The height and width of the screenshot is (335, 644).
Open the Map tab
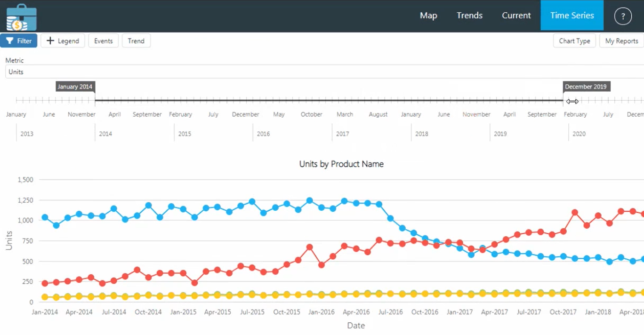(x=428, y=16)
